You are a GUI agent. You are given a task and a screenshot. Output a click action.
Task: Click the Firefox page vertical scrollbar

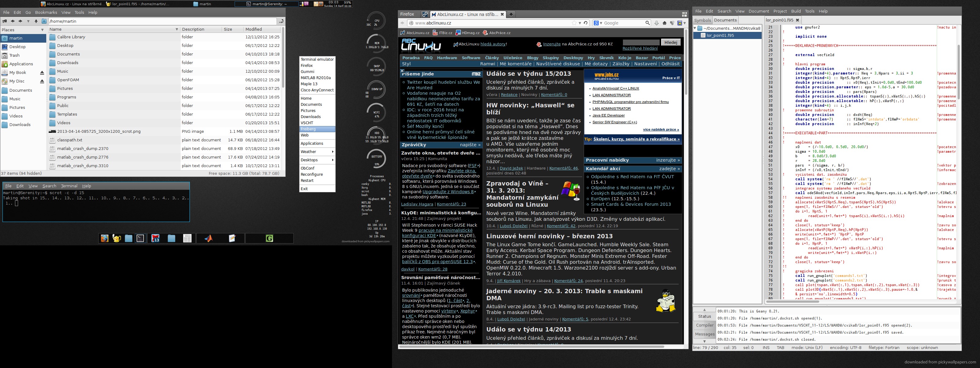point(686,63)
